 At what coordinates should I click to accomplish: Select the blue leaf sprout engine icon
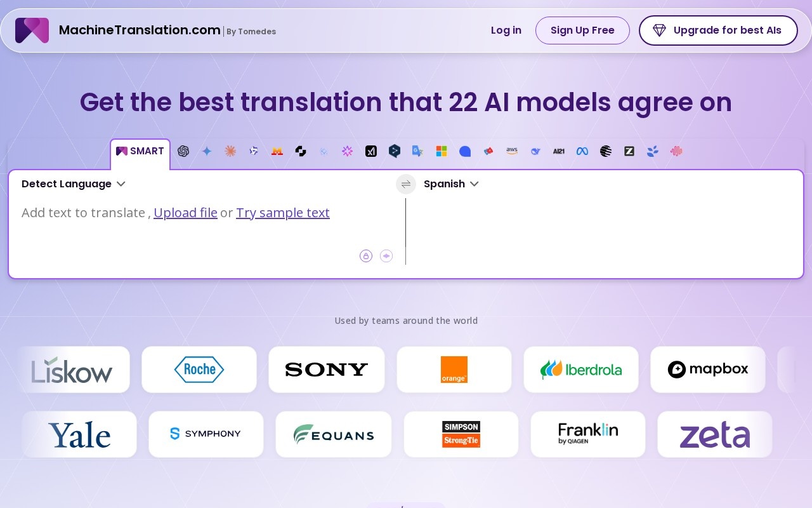(653, 151)
